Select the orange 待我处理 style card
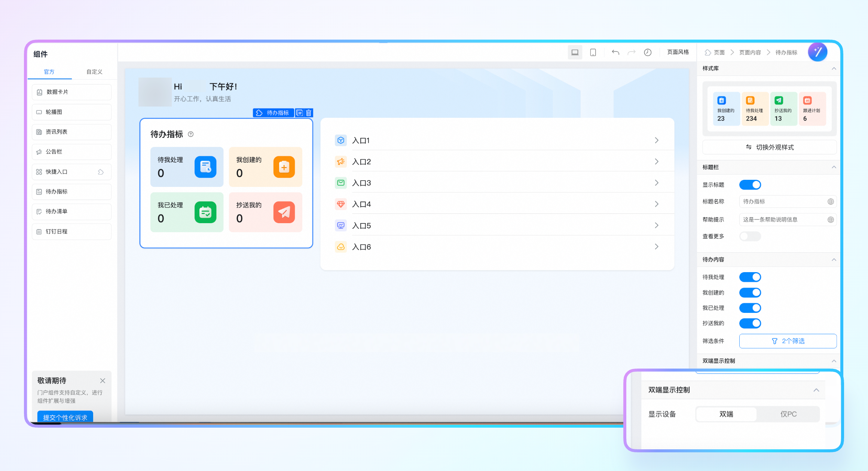The width and height of the screenshot is (868, 471). [755, 109]
